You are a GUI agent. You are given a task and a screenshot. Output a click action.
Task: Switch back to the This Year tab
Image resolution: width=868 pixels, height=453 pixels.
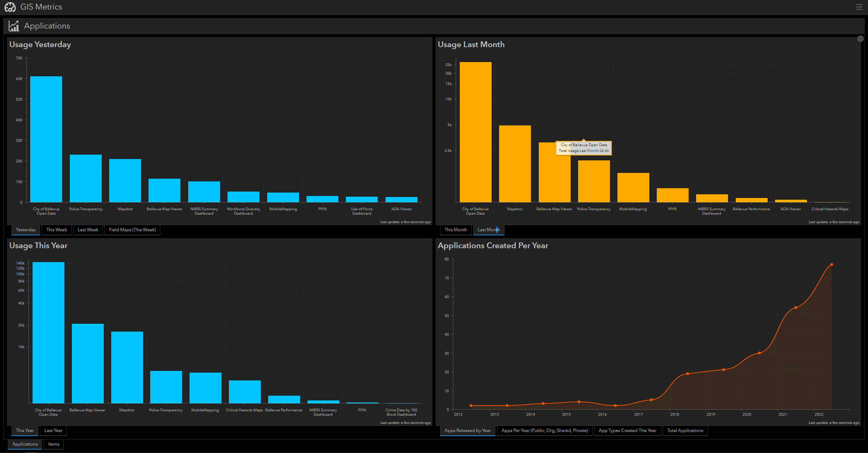[x=24, y=430]
